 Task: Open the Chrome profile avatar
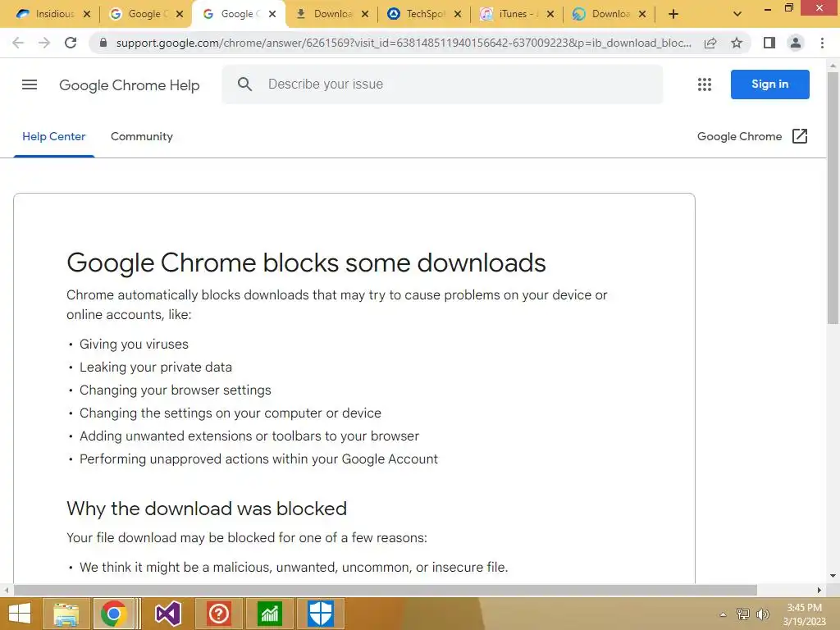796,43
